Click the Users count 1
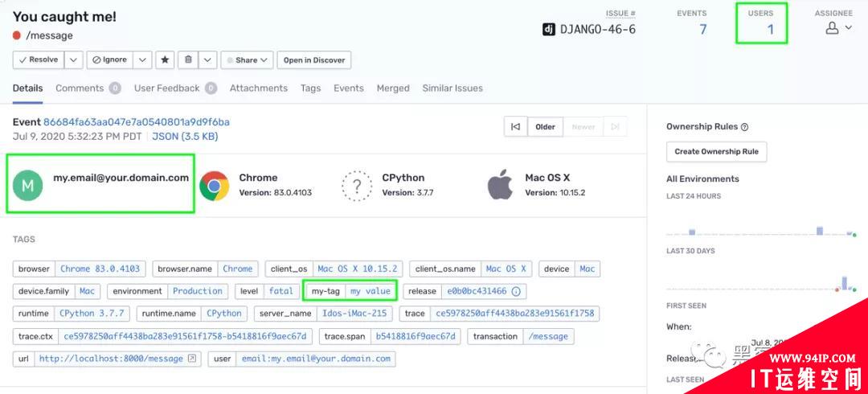The image size is (868, 394). (x=770, y=30)
